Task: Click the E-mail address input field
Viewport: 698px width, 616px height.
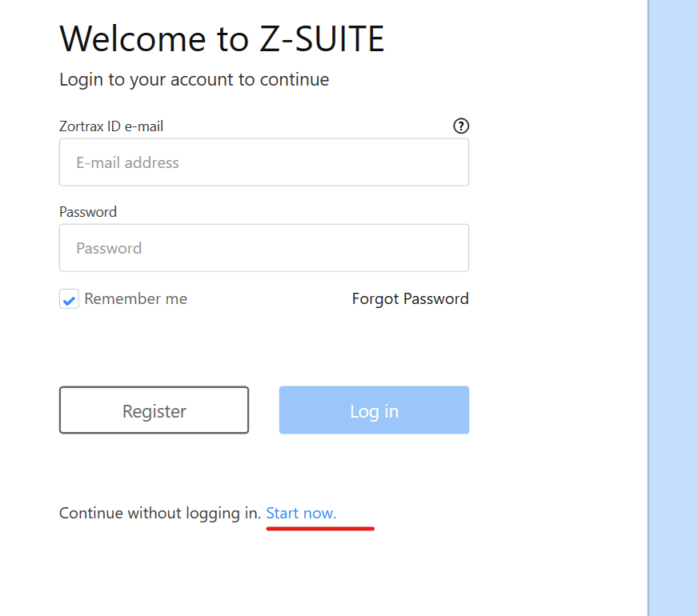Action: (264, 162)
